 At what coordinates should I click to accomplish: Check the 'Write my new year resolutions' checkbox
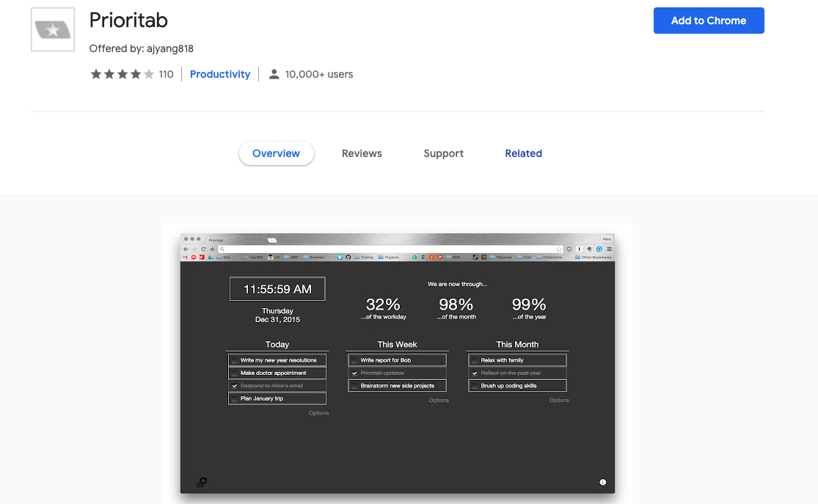tap(235, 360)
